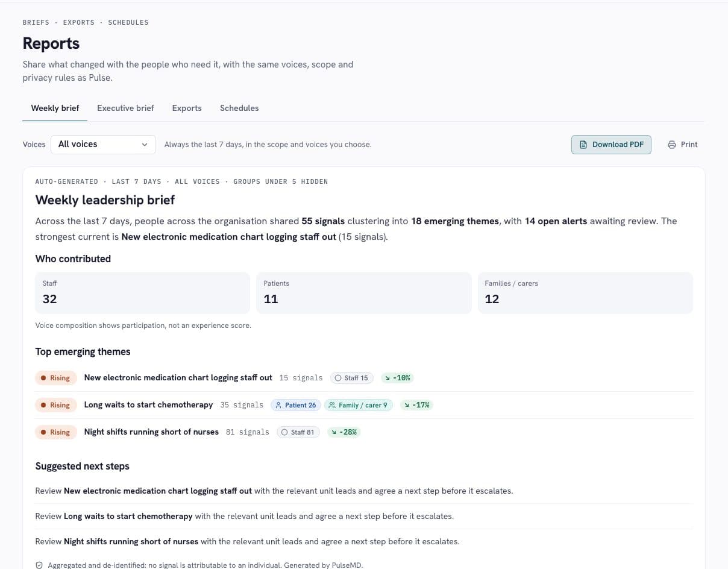Screen dimensions: 728x569
Task: Click the Who contributed heading
Action: pos(73,259)
